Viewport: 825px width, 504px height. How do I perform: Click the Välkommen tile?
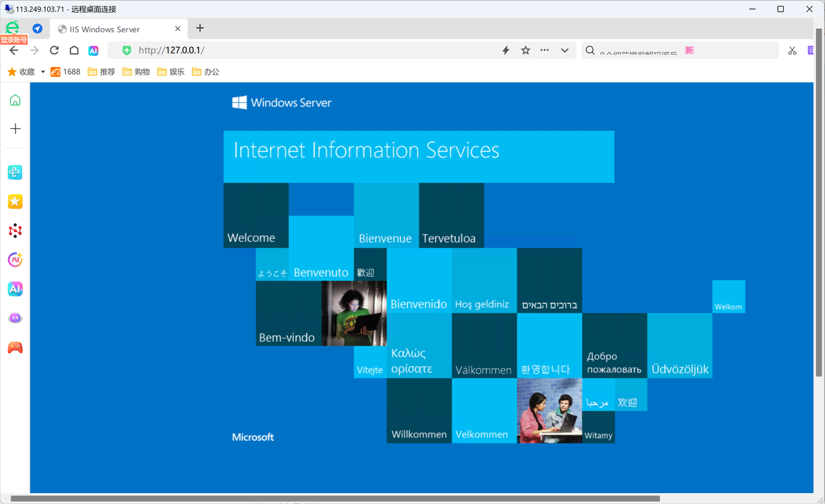[484, 346]
